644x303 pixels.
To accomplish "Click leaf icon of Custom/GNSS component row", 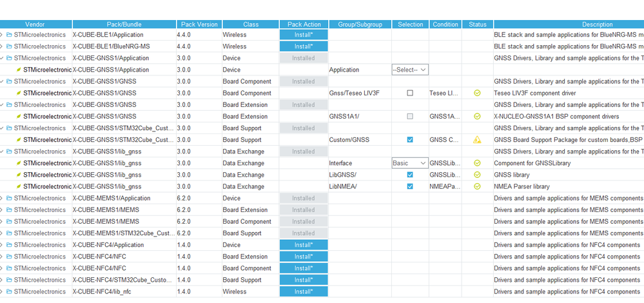I will point(19,140).
